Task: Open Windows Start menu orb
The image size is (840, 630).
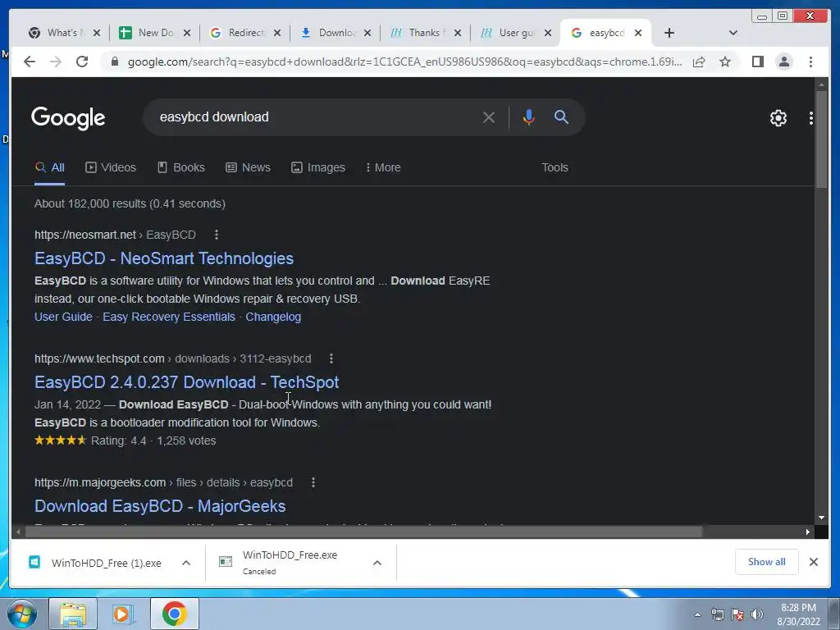Action: pos(21,614)
